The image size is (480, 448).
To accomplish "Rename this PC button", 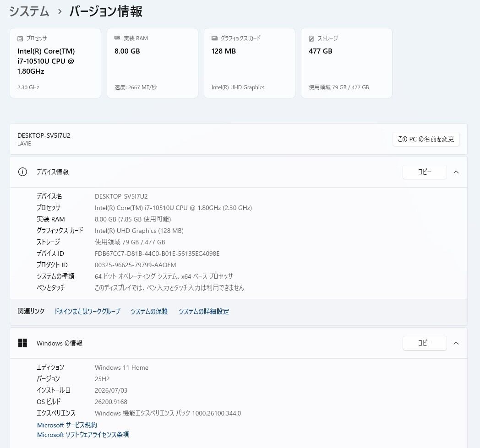I will (426, 139).
